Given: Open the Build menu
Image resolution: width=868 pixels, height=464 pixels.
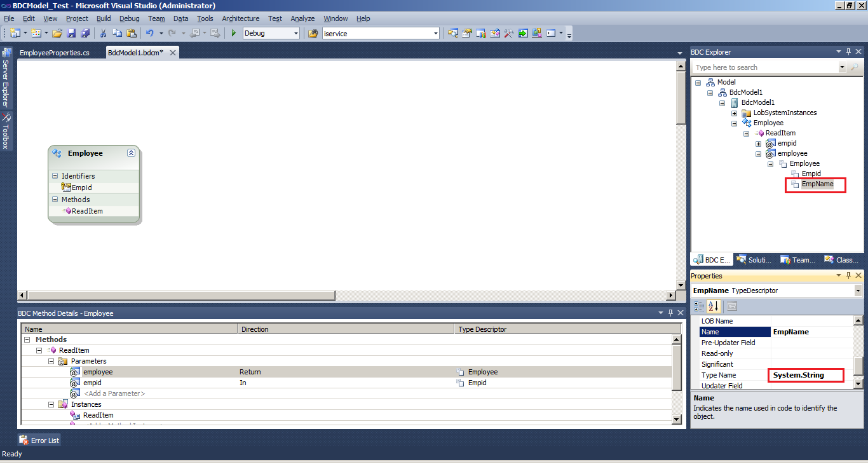Looking at the screenshot, I should pos(104,18).
